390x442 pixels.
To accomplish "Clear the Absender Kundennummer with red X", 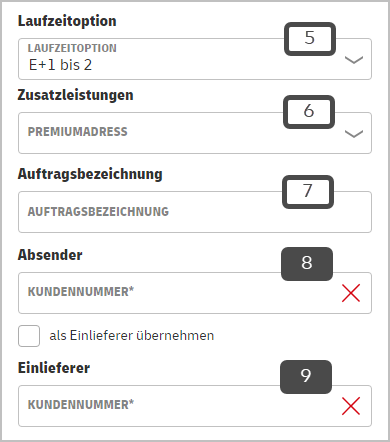I will click(351, 293).
